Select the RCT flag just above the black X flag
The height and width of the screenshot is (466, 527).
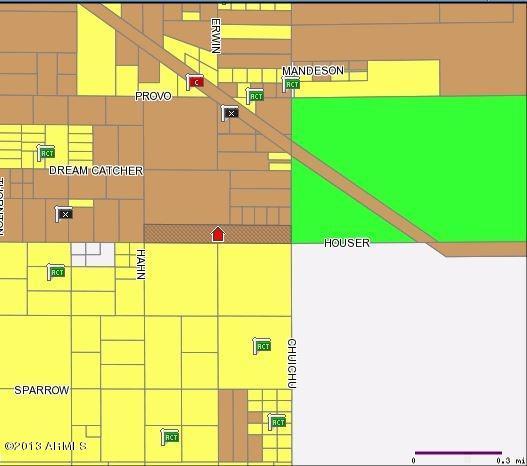click(x=255, y=96)
